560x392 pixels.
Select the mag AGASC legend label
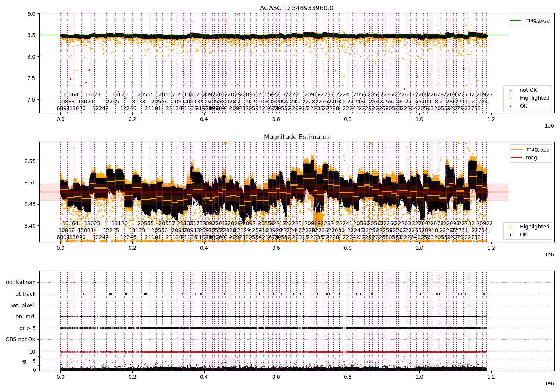[x=537, y=21]
